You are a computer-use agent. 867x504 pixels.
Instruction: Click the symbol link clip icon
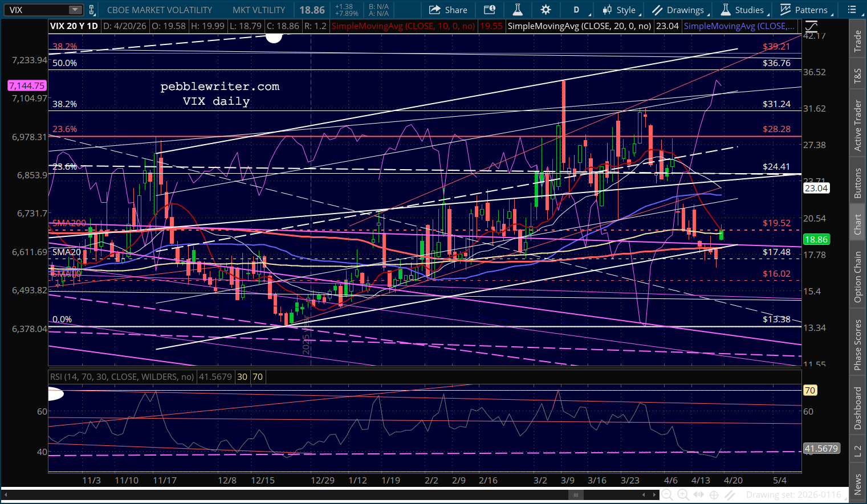[92, 10]
